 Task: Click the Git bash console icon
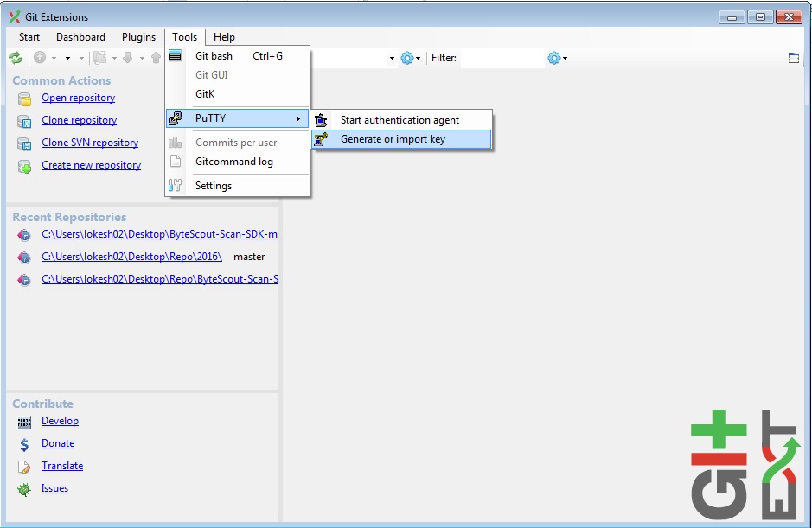point(175,56)
